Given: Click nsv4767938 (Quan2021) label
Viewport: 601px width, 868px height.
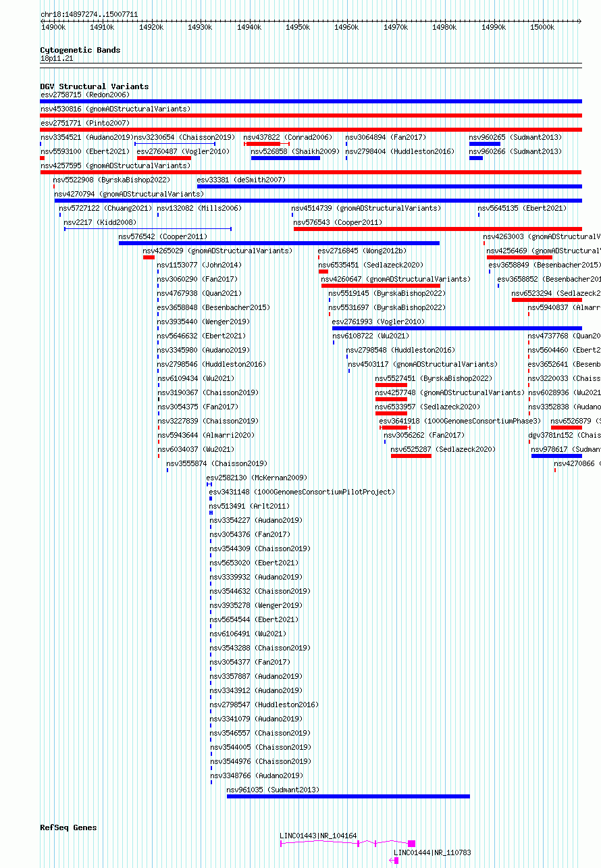Looking at the screenshot, I should (199, 293).
